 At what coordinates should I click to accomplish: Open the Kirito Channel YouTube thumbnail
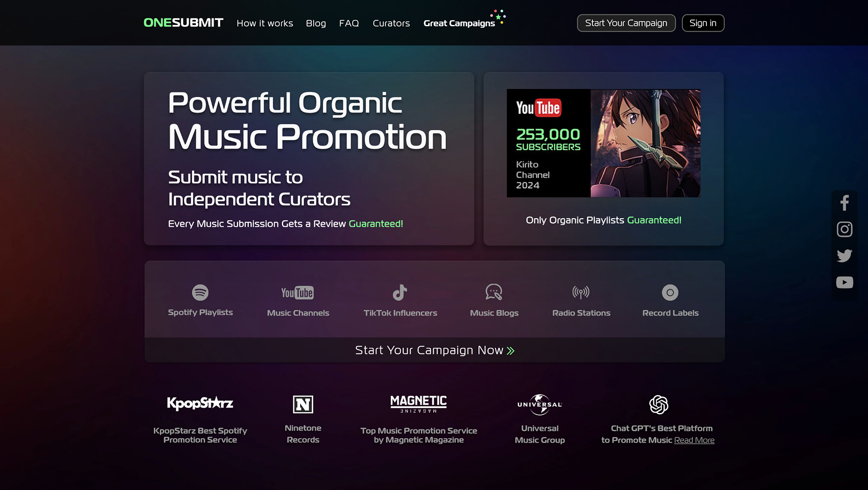[x=603, y=143]
